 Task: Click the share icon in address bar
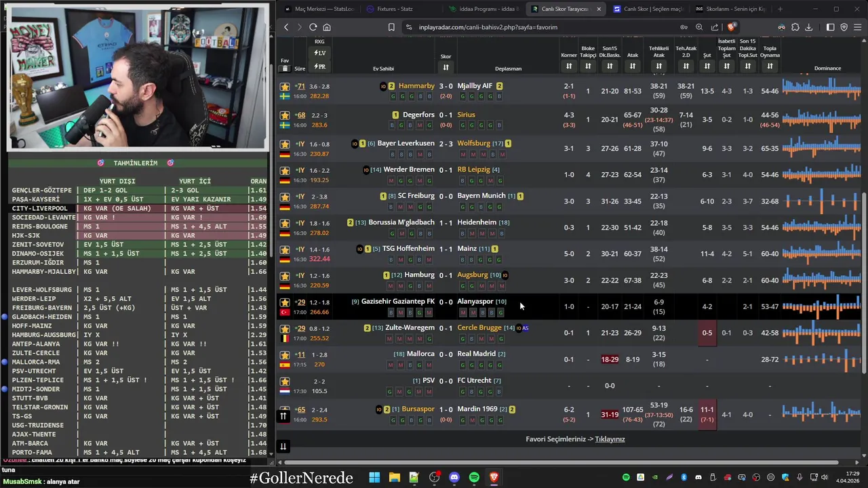pyautogui.click(x=715, y=27)
